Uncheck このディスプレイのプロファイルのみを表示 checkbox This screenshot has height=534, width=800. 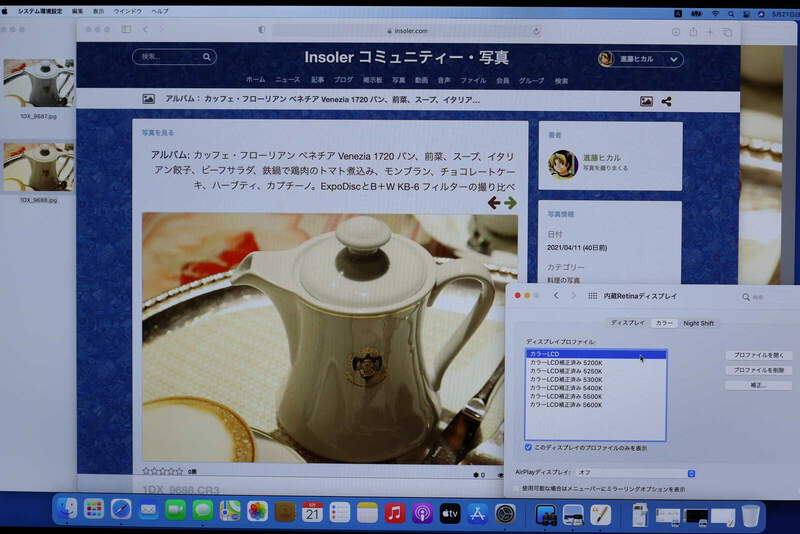(529, 447)
